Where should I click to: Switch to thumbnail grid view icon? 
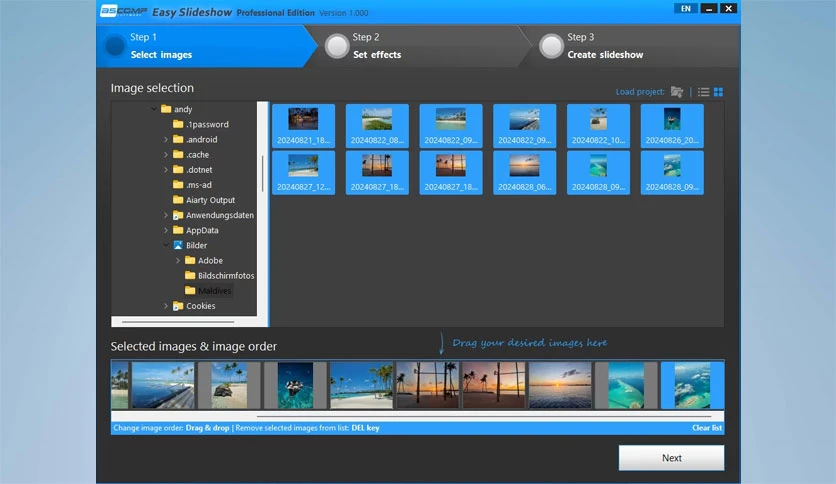point(718,92)
